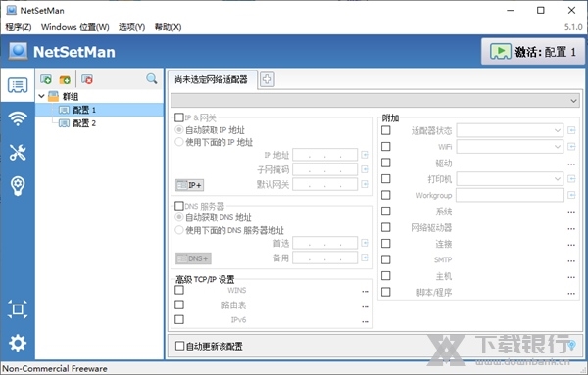588x375 pixels.
Task: Open the tools wrench sidebar icon
Action: pos(18,152)
